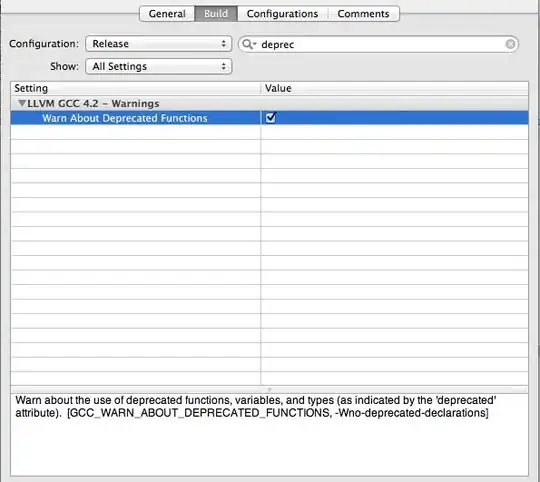Click the stepper arrows of All Settings popup
Viewport: 540px width, 482px height.
coord(224,66)
